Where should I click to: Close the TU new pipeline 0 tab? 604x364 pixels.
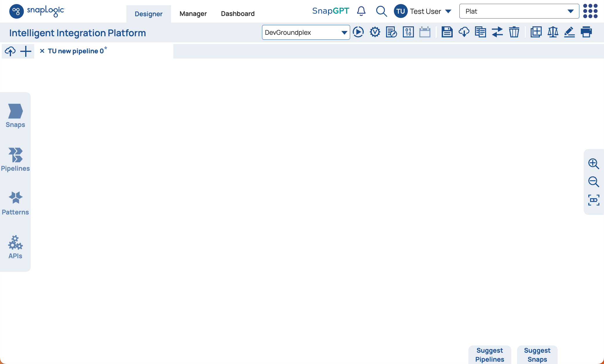(42, 51)
